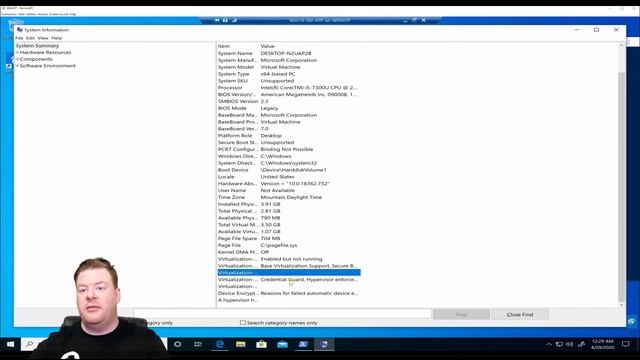Image resolution: width=640 pixels, height=360 pixels.
Task: Select the System SKU row
Action: point(289,81)
